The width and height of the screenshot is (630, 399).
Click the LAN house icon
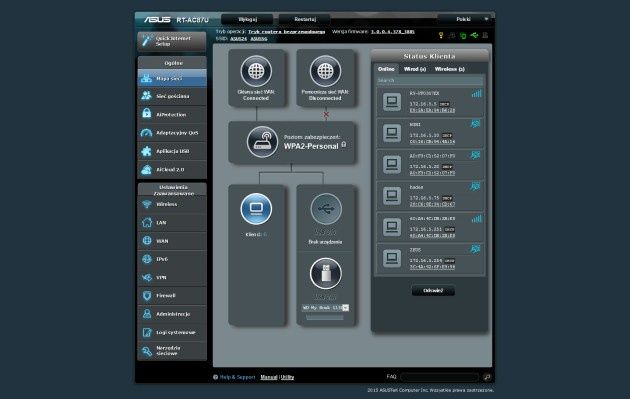pyautogui.click(x=147, y=222)
